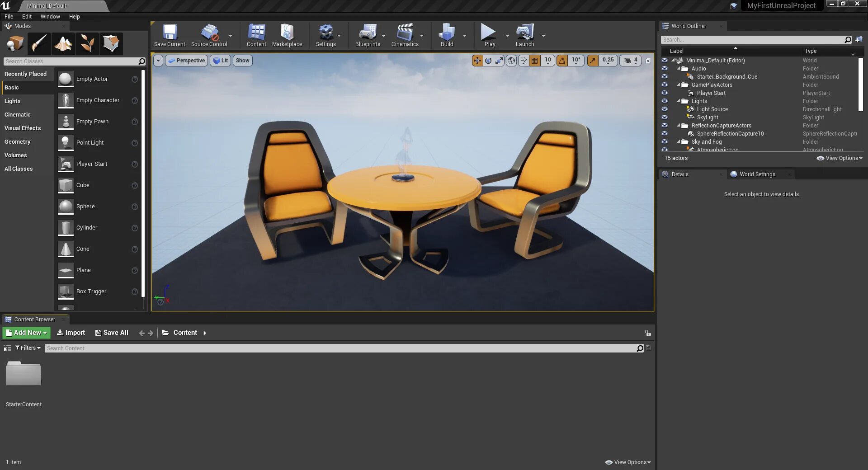The width and height of the screenshot is (868, 470).
Task: Toggle visibility of Player Start actor
Action: [665, 93]
